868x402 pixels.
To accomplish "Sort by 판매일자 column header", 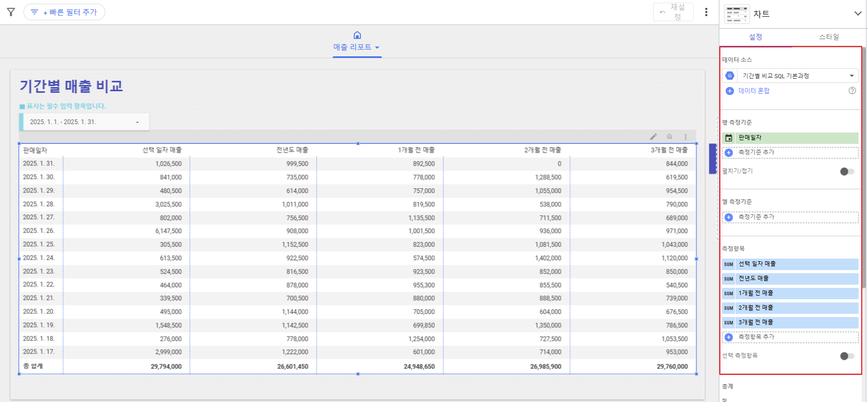I will point(35,150).
